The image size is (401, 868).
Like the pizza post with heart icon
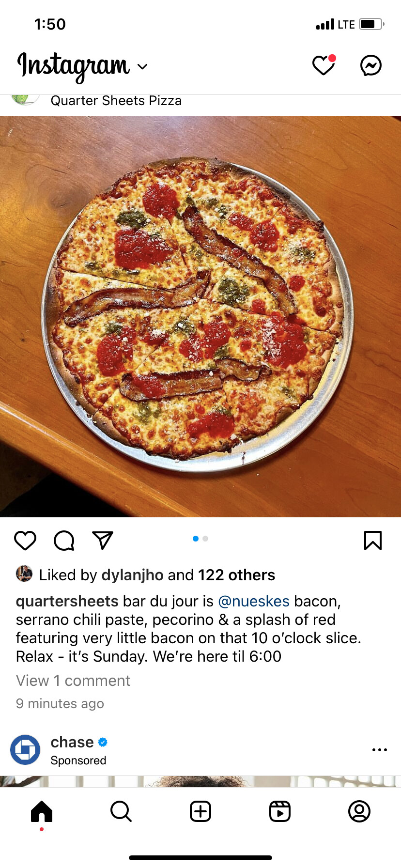click(25, 541)
